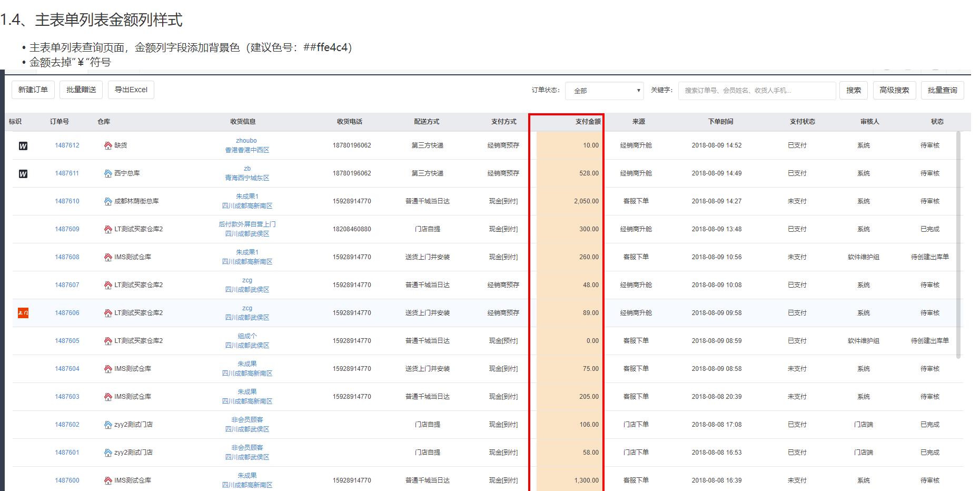Open the zhoubo recipient info link
980x491 pixels.
click(x=246, y=141)
